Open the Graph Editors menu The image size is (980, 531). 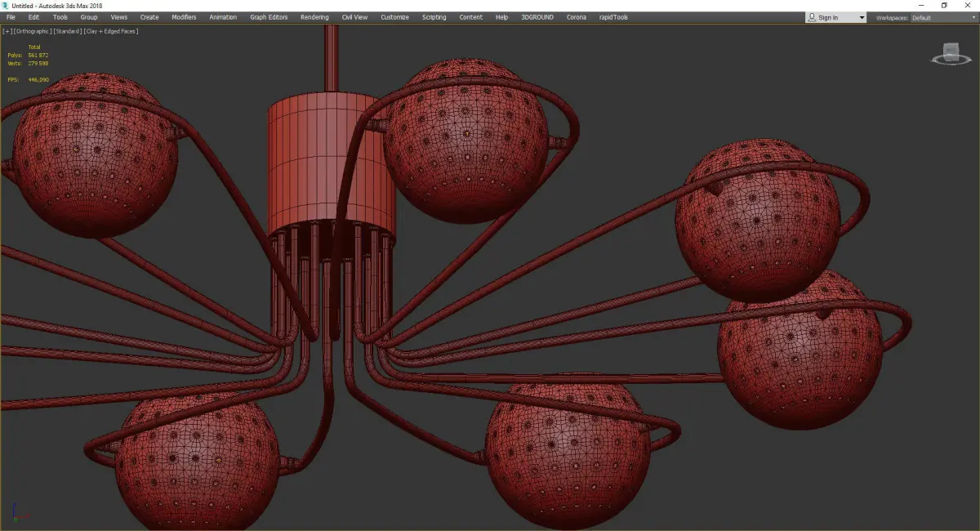269,17
